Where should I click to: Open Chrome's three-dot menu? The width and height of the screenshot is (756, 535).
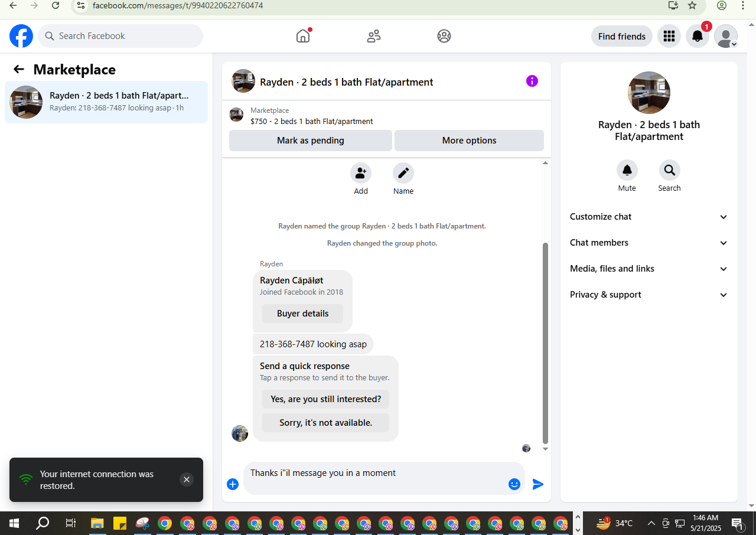(743, 5)
